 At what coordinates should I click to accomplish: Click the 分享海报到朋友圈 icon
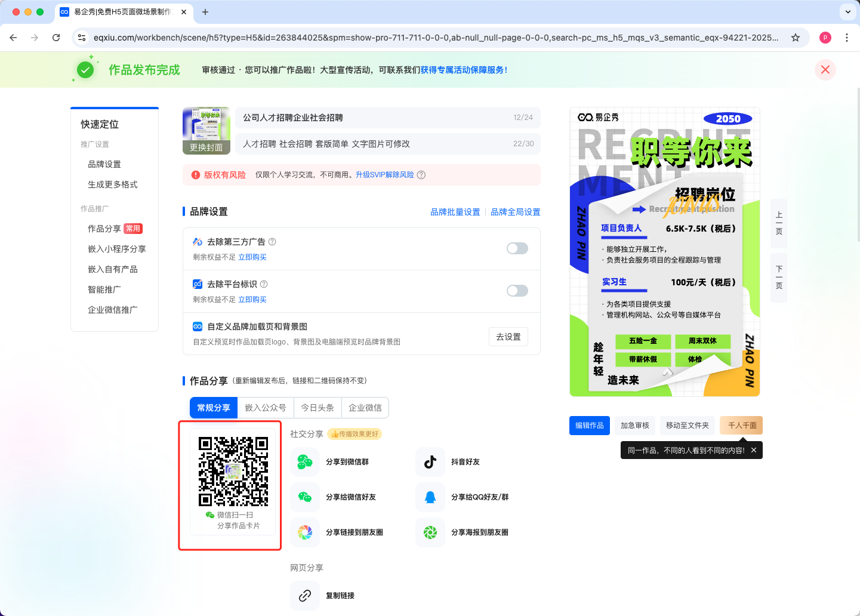[430, 532]
